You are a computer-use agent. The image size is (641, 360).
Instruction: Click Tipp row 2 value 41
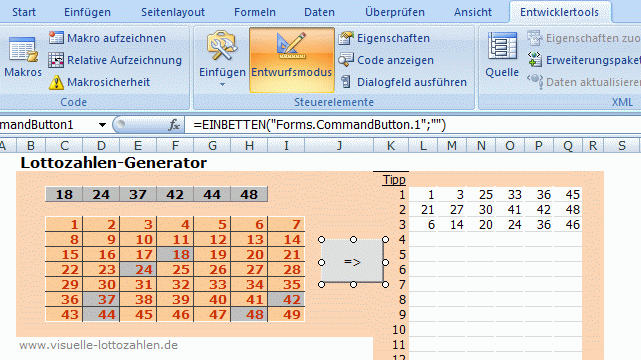510,210
